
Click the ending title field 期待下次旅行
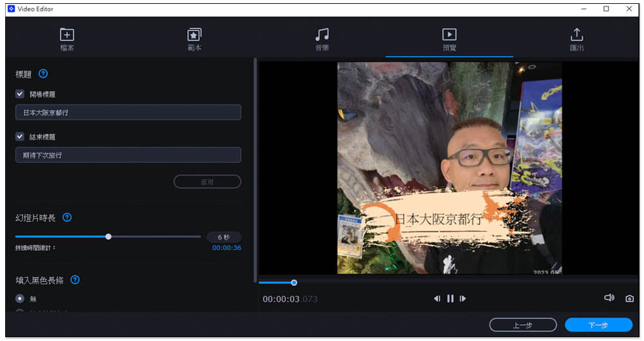[128, 155]
